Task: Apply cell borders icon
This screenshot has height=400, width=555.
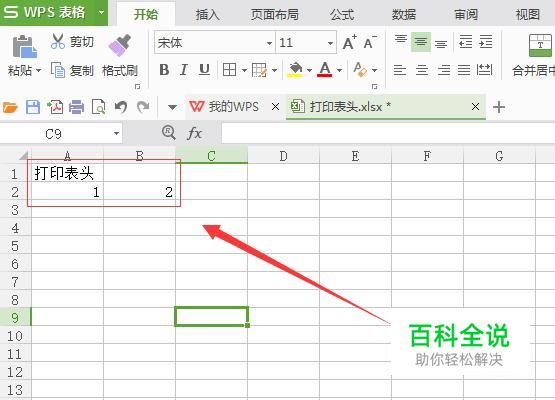Action: (x=229, y=70)
